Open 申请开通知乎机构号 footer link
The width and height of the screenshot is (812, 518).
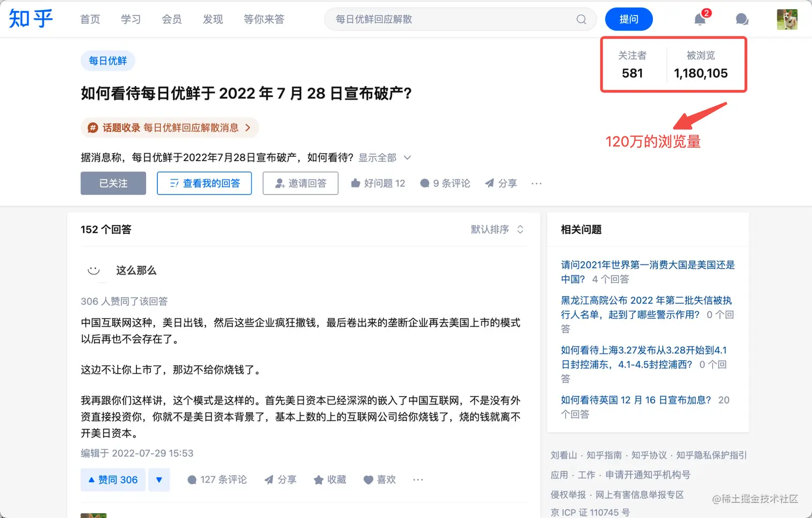[x=648, y=475]
